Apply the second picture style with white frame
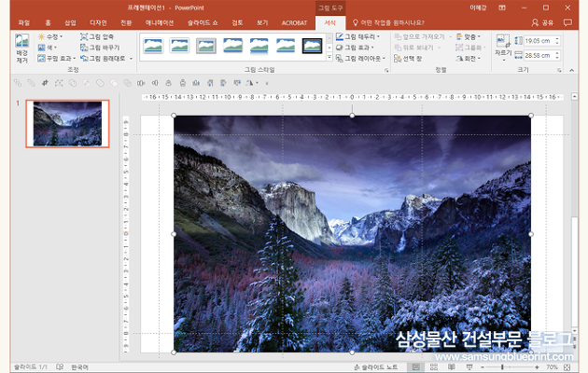Screen dimensions: 588x373 point(179,46)
